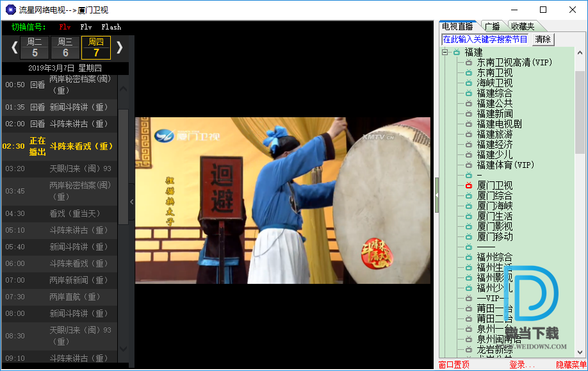
Task: Click the TV icon next to 东南卫视
Action: tap(468, 73)
